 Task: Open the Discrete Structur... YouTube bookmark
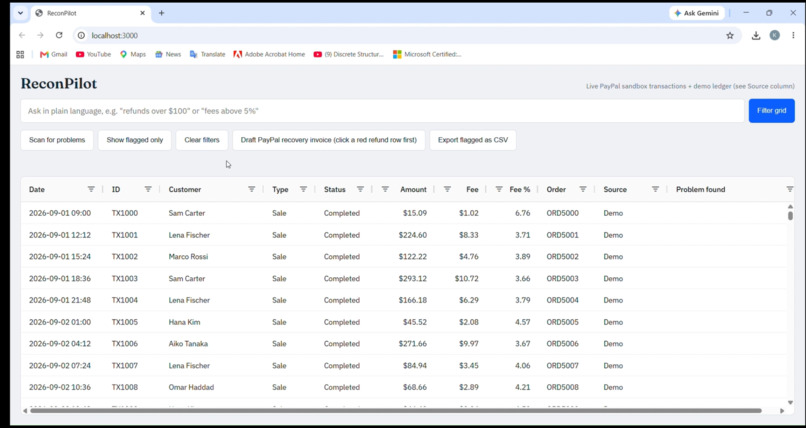[349, 54]
